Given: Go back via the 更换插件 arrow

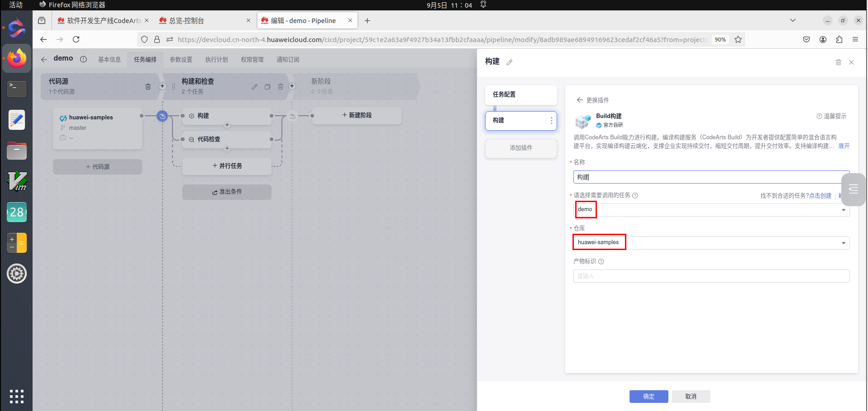Looking at the screenshot, I should [579, 100].
